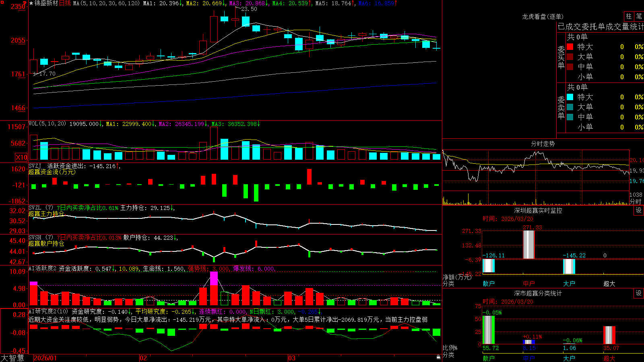Click the 17.70 low price annotation
Viewport: 644px width, 362px height.
(47, 74)
